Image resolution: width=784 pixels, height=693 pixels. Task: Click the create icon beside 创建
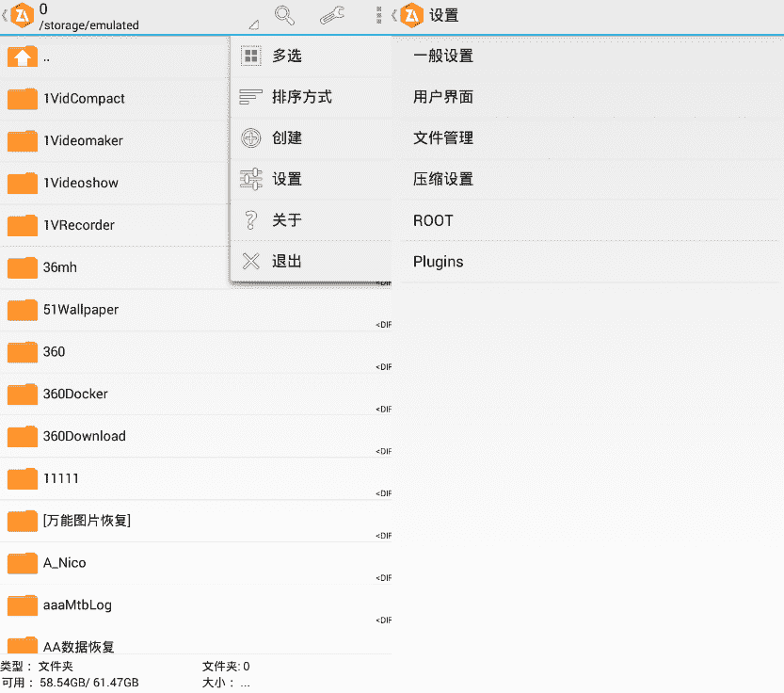pyautogui.click(x=250, y=137)
